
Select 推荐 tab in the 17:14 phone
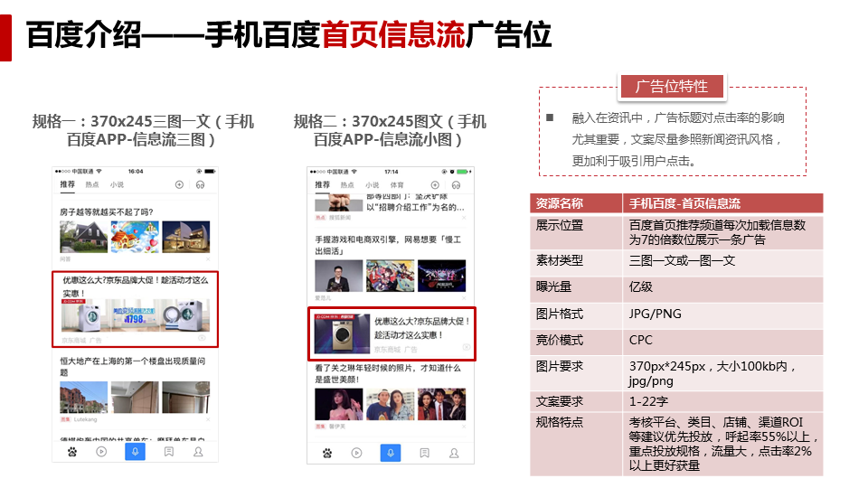(x=323, y=184)
